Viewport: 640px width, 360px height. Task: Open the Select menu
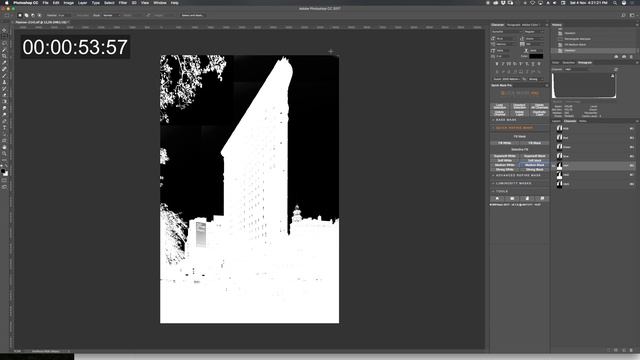[109, 2]
